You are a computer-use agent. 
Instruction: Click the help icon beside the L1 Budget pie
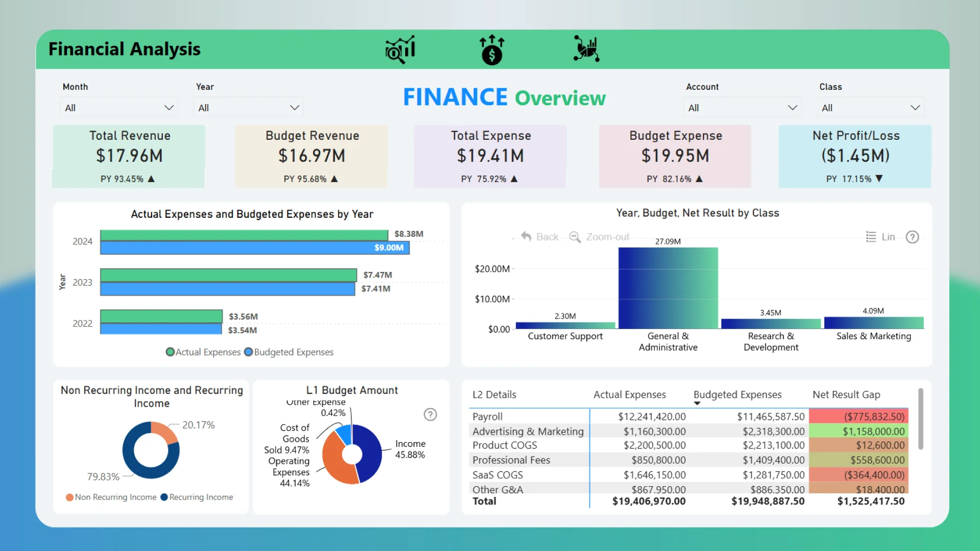pyautogui.click(x=430, y=414)
